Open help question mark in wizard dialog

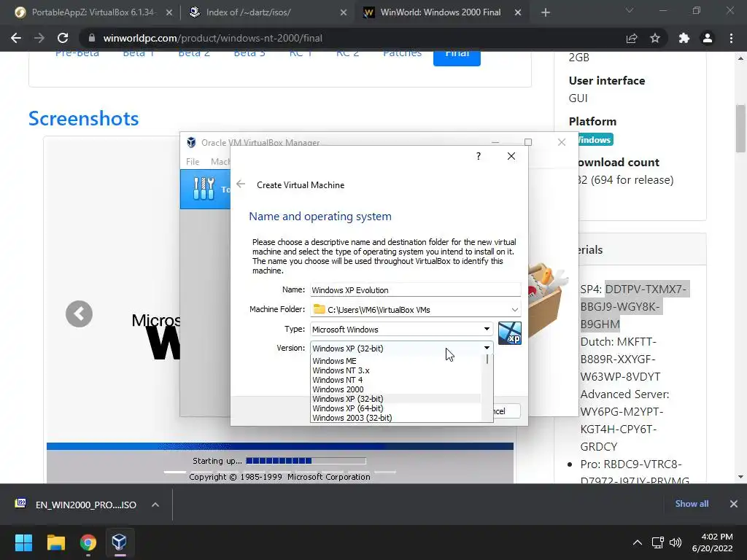pos(479,156)
